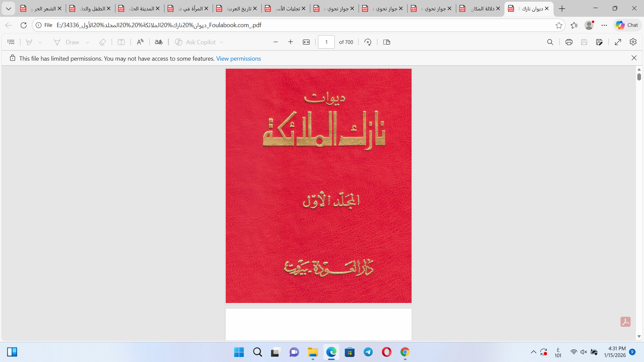Image resolution: width=644 pixels, height=362 pixels.
Task: Switch to الطفل والط tab
Action: (90, 9)
